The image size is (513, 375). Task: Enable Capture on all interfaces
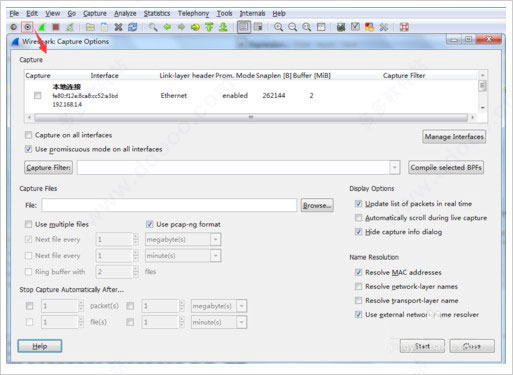tap(28, 135)
